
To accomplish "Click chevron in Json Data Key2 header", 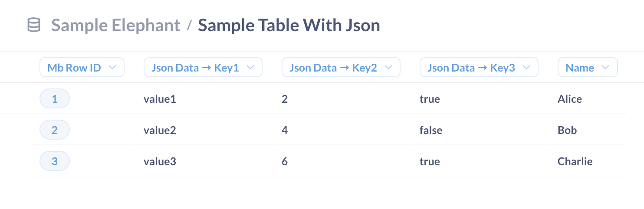I will click(388, 68).
